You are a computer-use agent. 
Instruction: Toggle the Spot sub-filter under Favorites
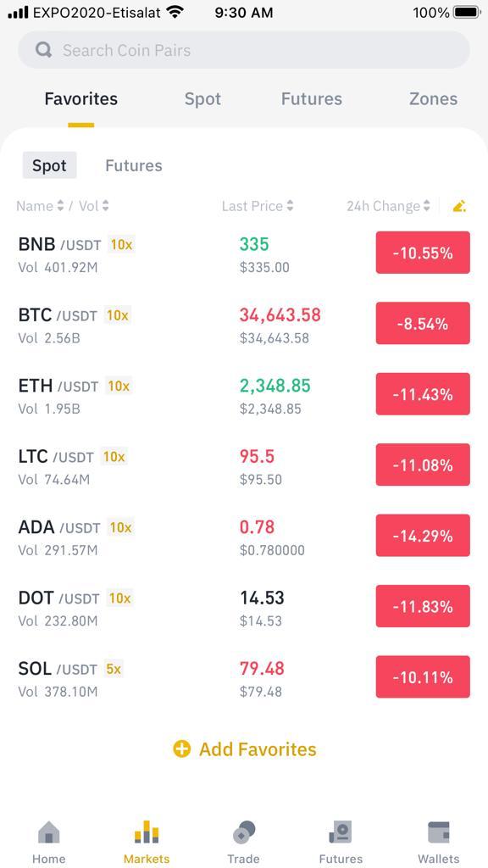(x=49, y=165)
